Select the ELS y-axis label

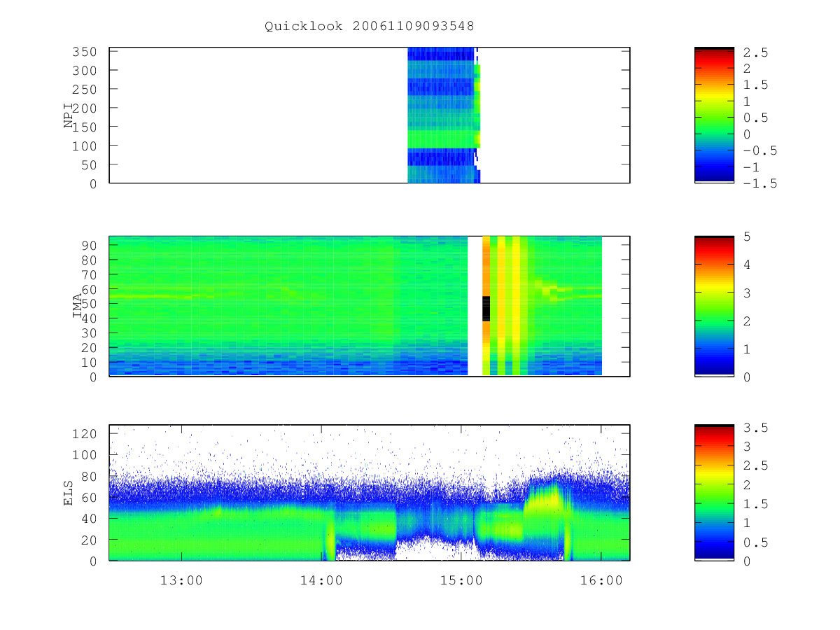pyautogui.click(x=69, y=493)
